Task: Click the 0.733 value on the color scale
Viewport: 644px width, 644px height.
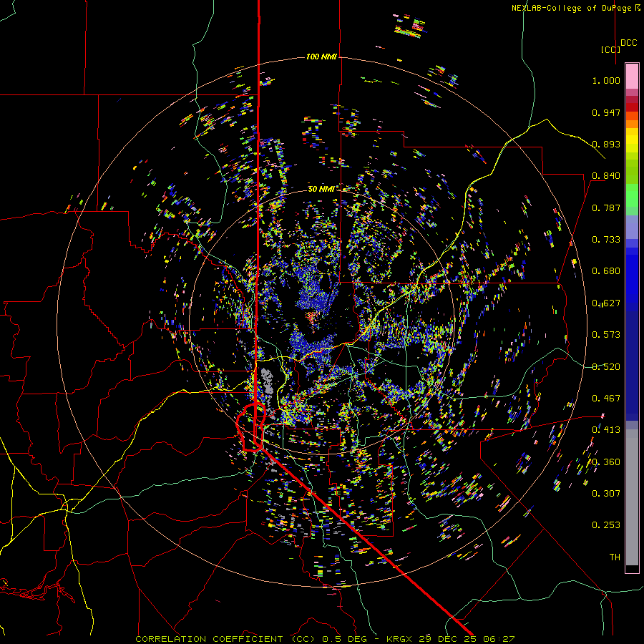Action: [x=606, y=240]
